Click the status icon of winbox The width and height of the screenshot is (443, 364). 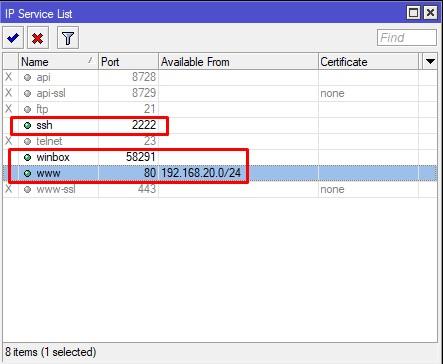pos(27,157)
